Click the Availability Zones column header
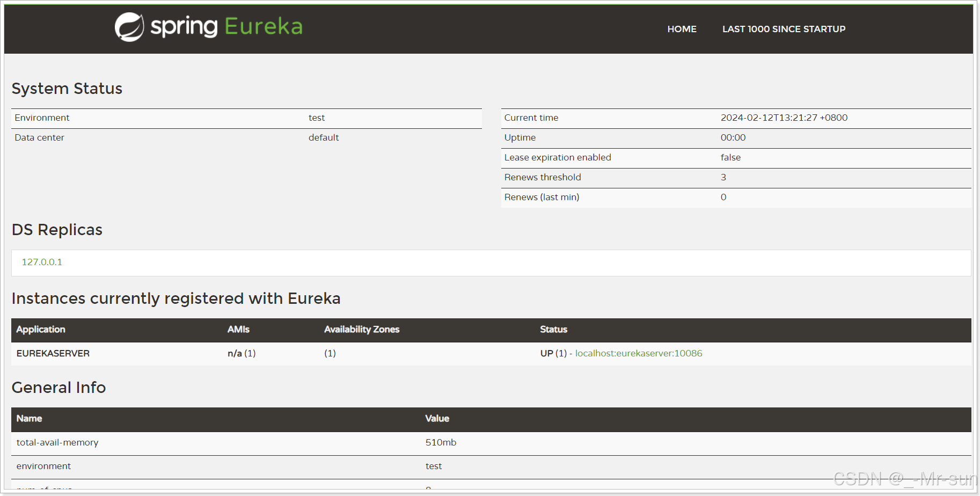 tap(362, 330)
